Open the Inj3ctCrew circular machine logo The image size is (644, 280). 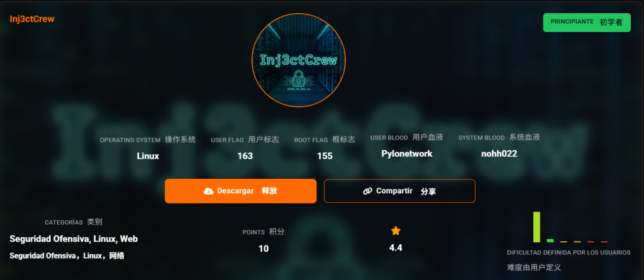click(x=299, y=60)
